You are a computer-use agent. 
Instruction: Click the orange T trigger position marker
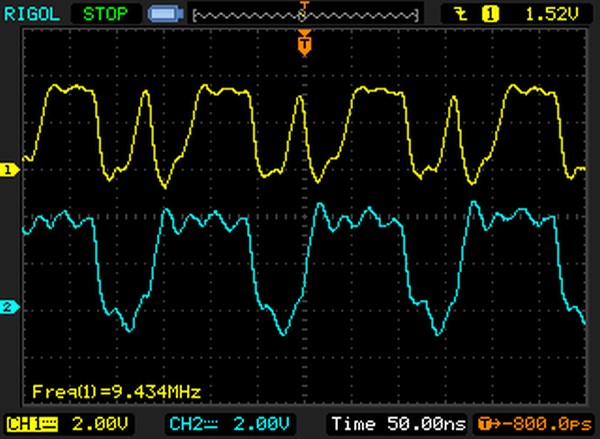[304, 44]
